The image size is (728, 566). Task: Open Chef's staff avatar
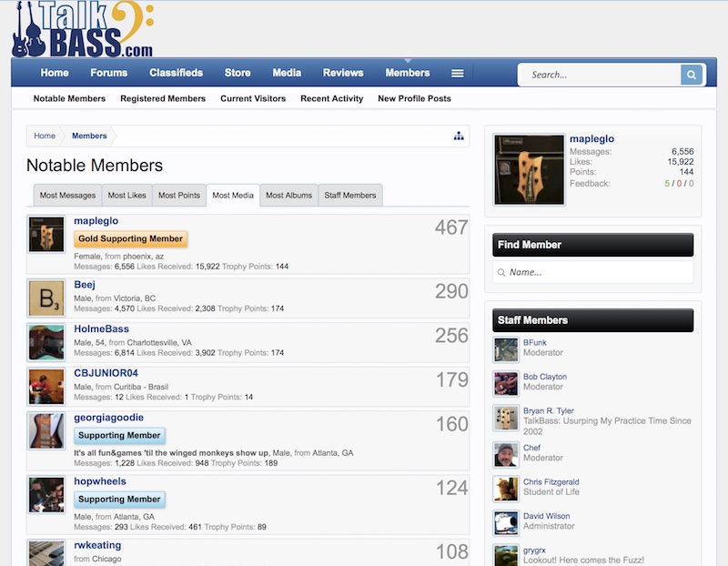click(506, 455)
